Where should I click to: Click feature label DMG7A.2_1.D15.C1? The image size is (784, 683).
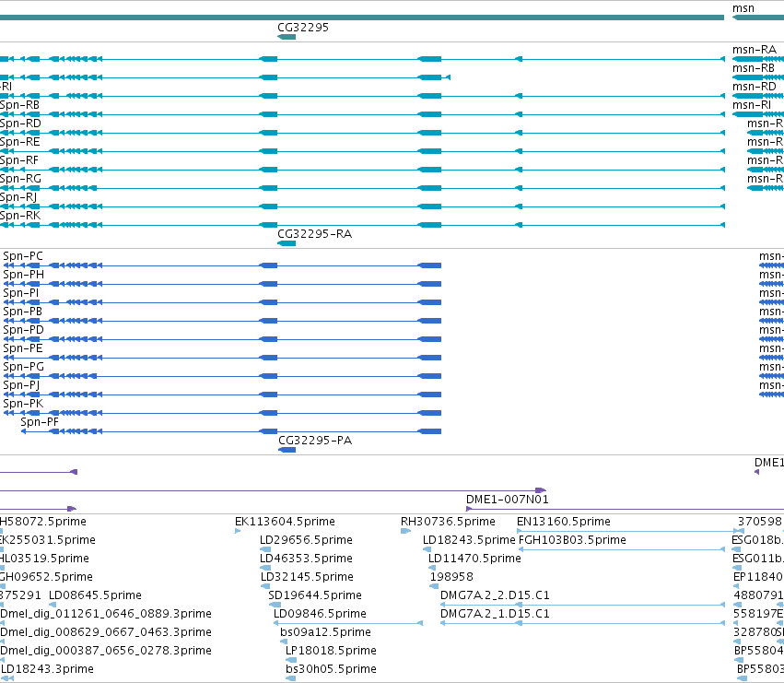tap(495, 615)
